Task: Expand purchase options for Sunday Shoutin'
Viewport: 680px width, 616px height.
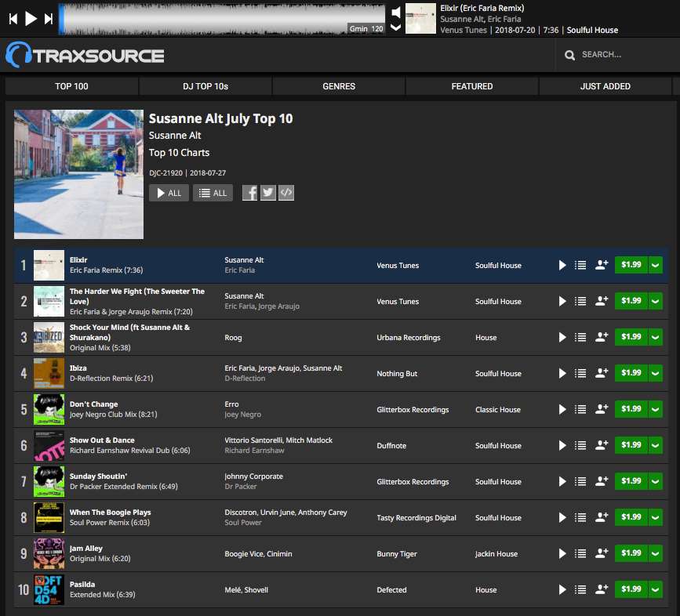Action: click(655, 481)
